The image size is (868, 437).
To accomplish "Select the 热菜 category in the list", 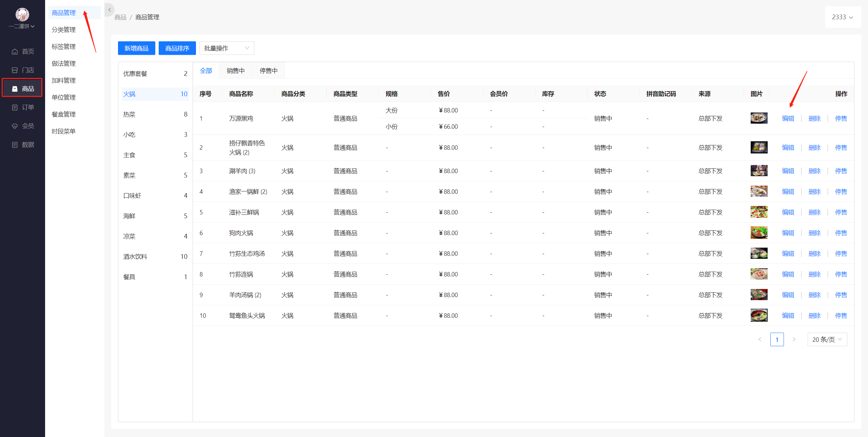I will click(155, 114).
